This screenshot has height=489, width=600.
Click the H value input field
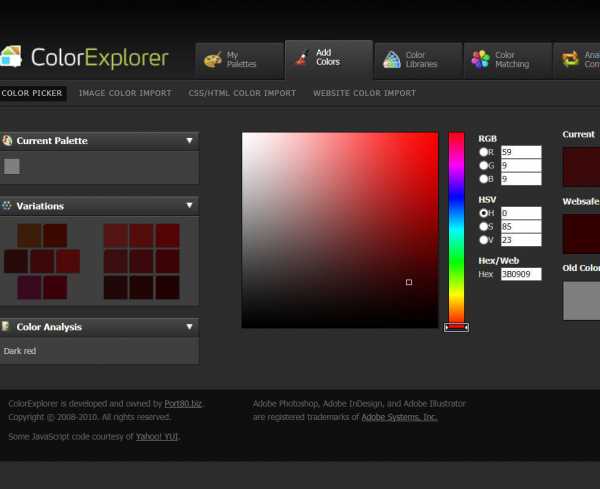point(521,213)
